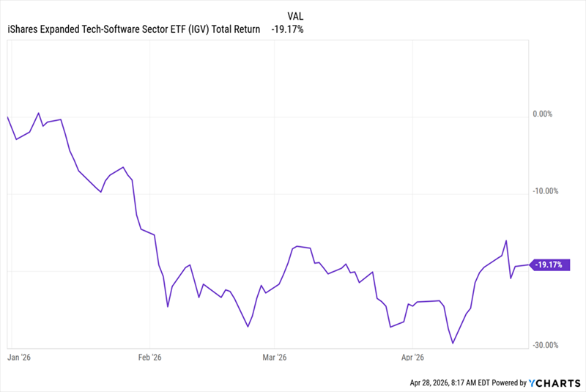Click the 'Powered by' footer text
The image size is (586, 392).
[x=508, y=382]
